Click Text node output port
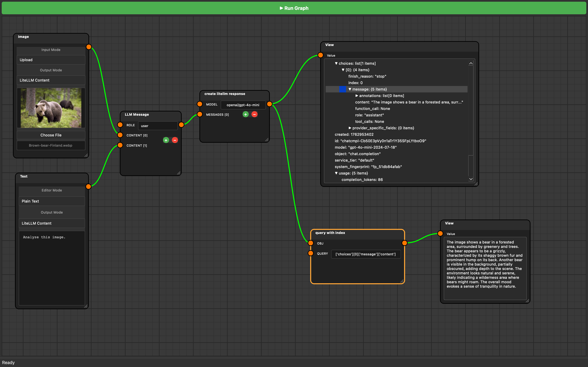Viewport: 588px width, 367px height. click(88, 186)
